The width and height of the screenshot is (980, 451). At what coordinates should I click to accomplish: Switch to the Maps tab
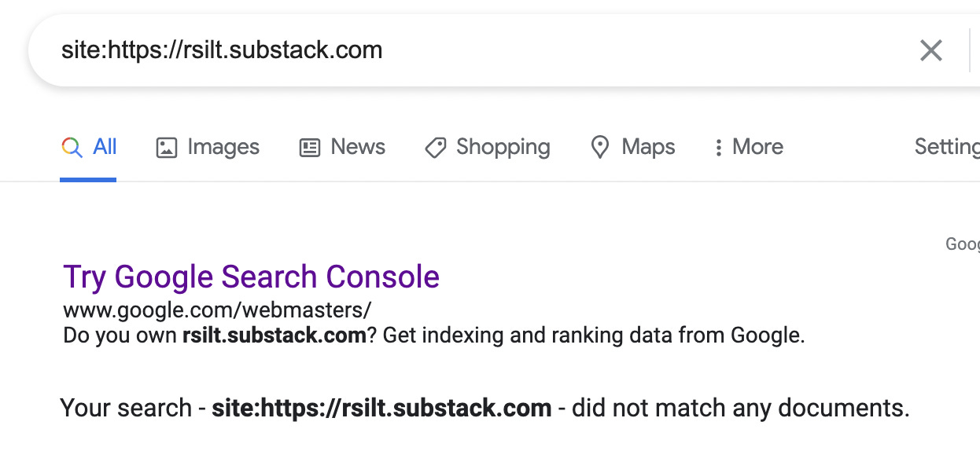(648, 147)
